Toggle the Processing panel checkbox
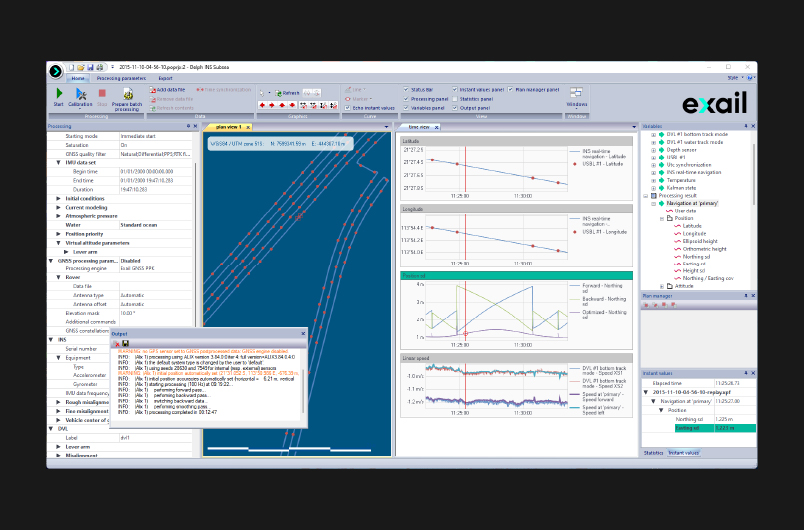804x530 pixels. point(406,99)
